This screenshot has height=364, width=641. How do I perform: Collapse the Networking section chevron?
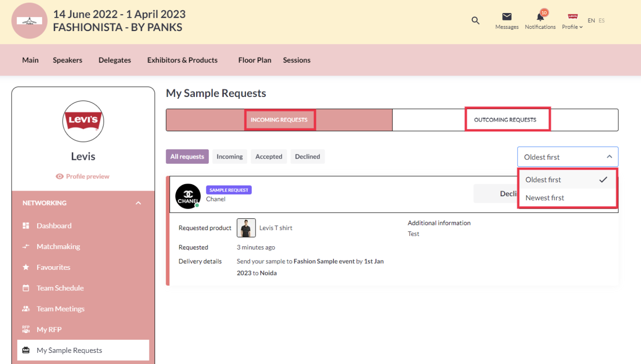pos(138,203)
